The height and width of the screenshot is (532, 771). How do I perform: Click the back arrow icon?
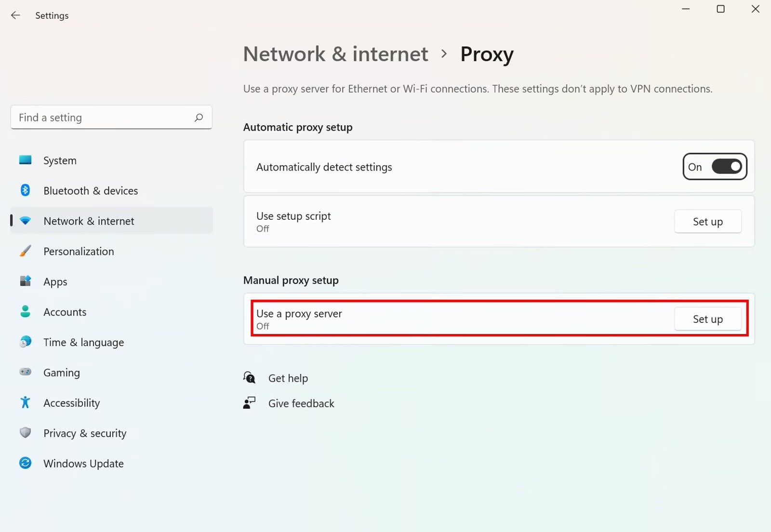pyautogui.click(x=15, y=15)
